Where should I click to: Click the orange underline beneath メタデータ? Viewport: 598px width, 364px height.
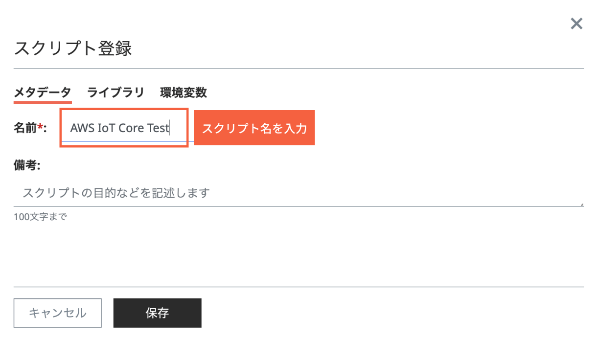pos(43,103)
